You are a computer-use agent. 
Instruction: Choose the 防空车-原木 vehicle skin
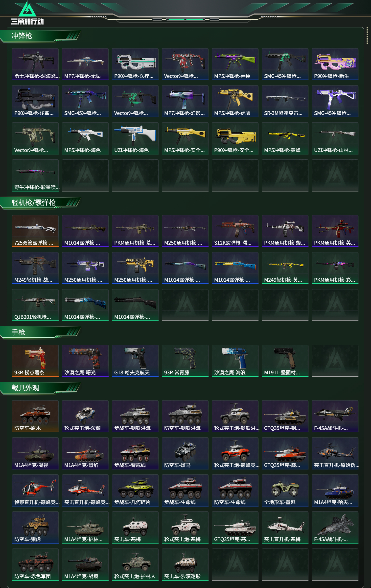pyautogui.click(x=35, y=416)
